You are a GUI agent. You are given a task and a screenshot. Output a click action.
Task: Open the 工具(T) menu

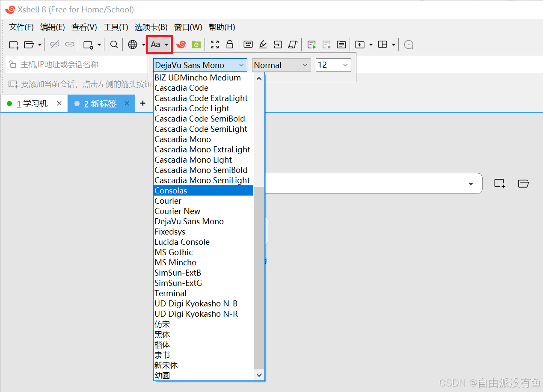coord(116,27)
